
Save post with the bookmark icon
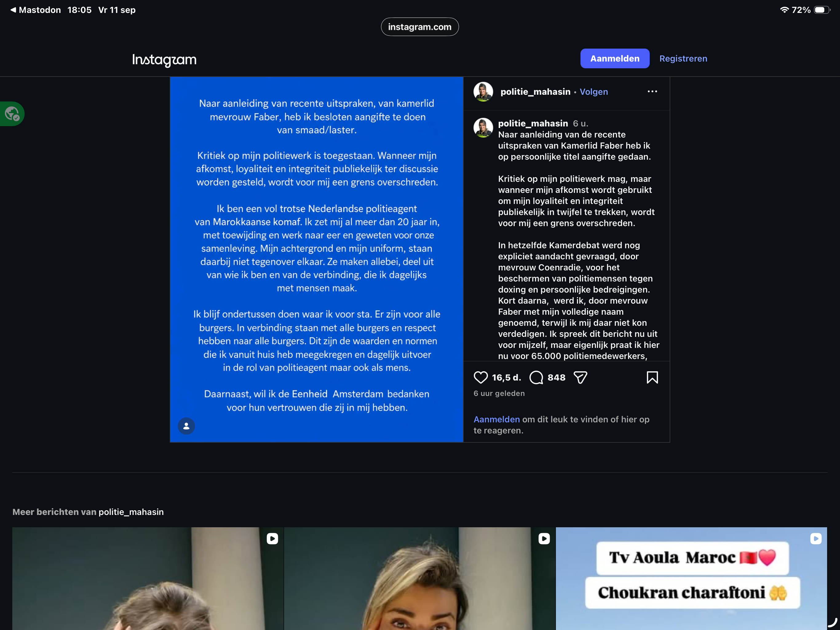click(x=652, y=377)
